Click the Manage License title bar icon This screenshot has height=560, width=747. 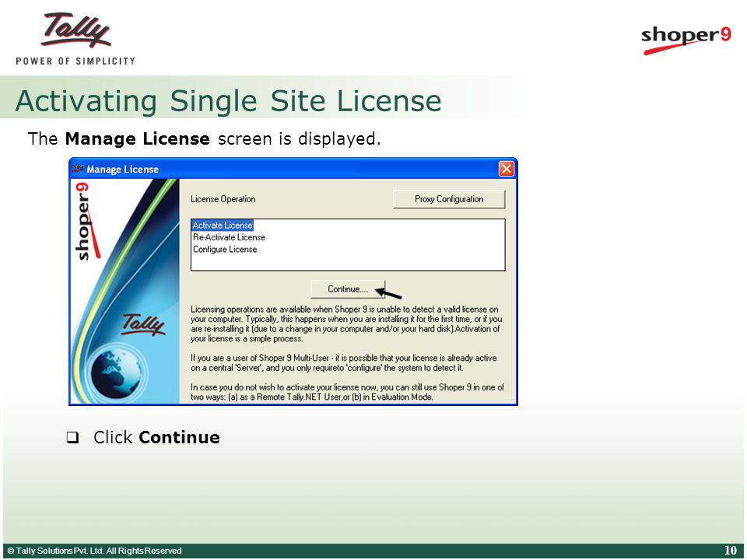click(78, 169)
